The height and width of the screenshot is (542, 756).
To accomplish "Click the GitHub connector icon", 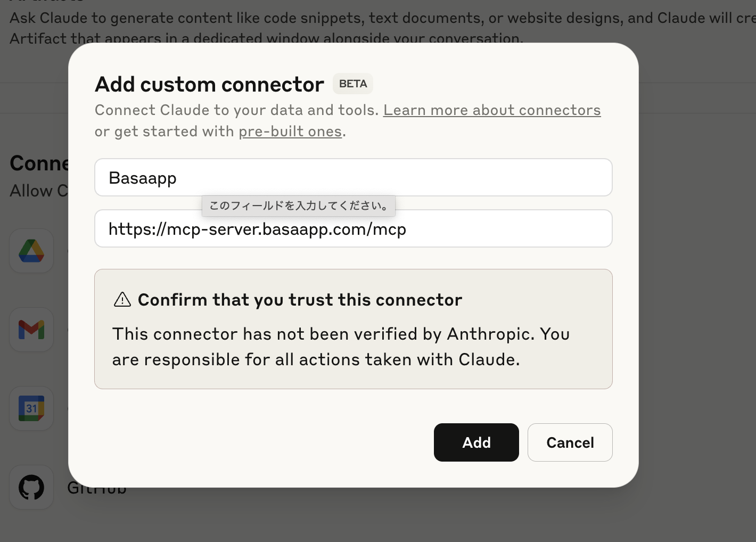I will coord(31,487).
